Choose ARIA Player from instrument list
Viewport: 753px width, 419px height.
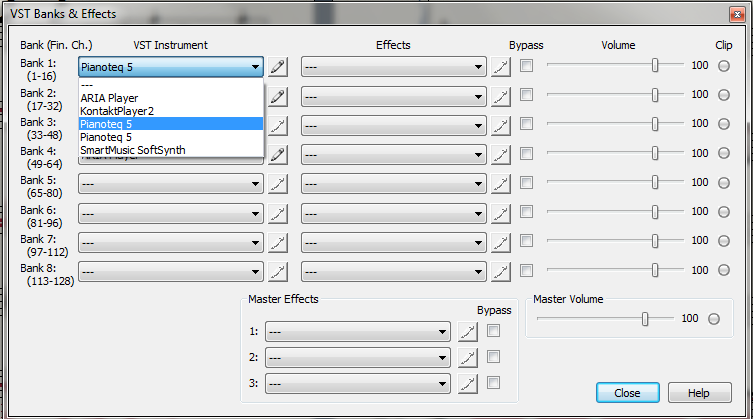pyautogui.click(x=171, y=98)
